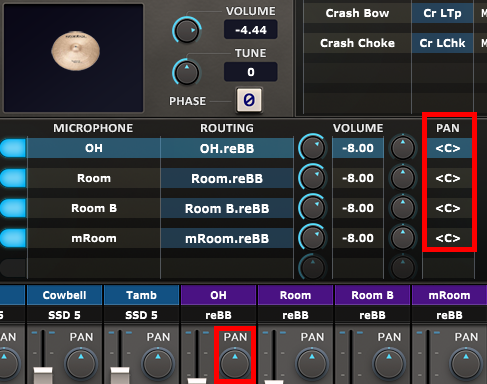Adjust the mRoom microphone volume knob
The image size is (487, 384).
[x=312, y=238]
